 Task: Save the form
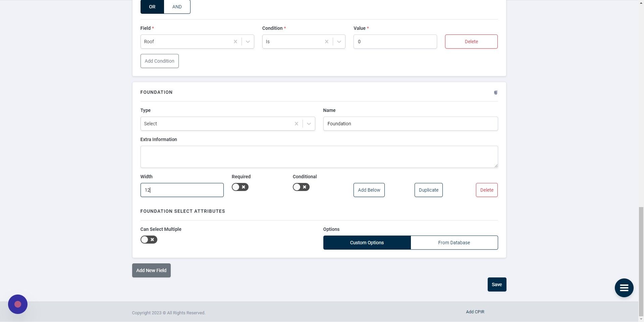(497, 284)
